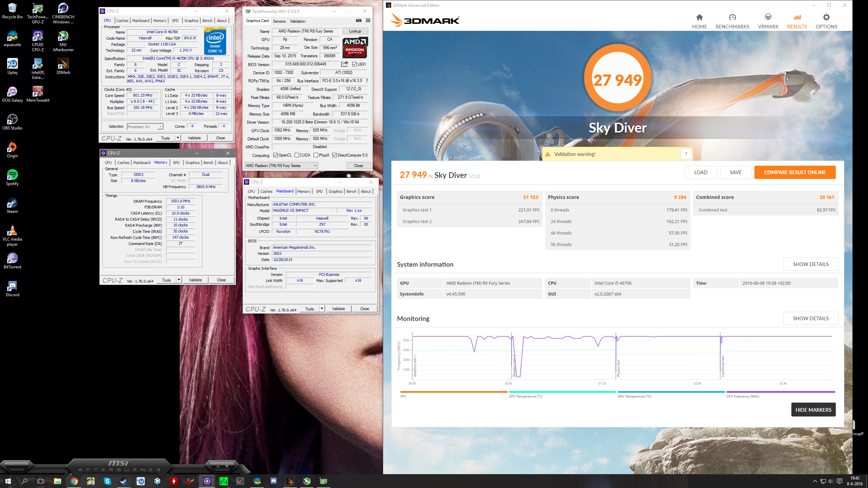
Task: Switch to Sensors tab in GPU-Z
Action: [x=279, y=21]
